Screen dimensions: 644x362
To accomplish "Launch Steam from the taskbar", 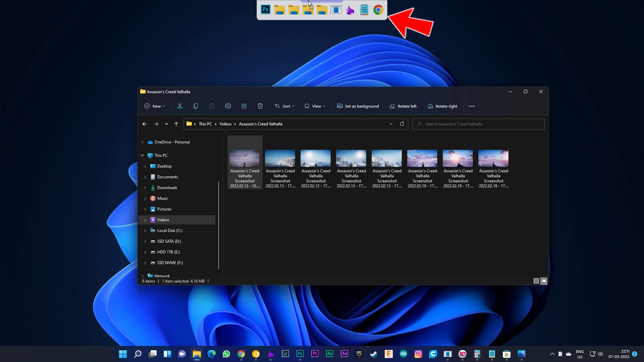I will pos(374,354).
